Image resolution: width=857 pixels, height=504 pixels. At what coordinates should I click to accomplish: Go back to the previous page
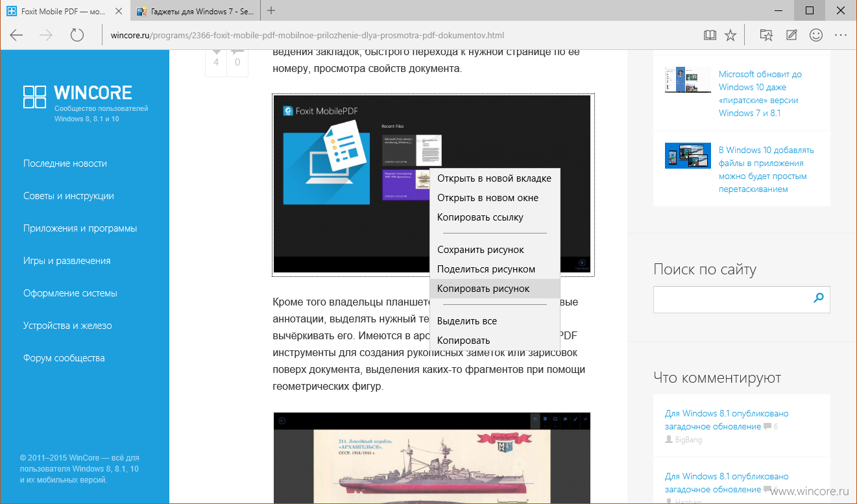point(16,36)
